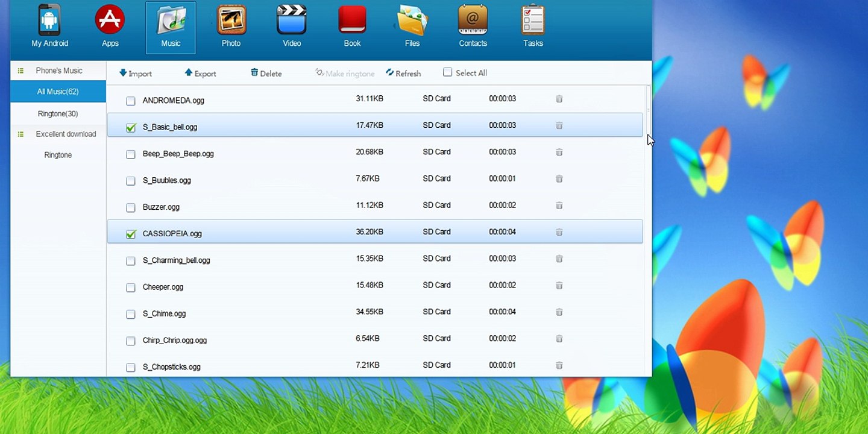Click the 31.11KB size value
The width and height of the screenshot is (868, 434).
370,98
